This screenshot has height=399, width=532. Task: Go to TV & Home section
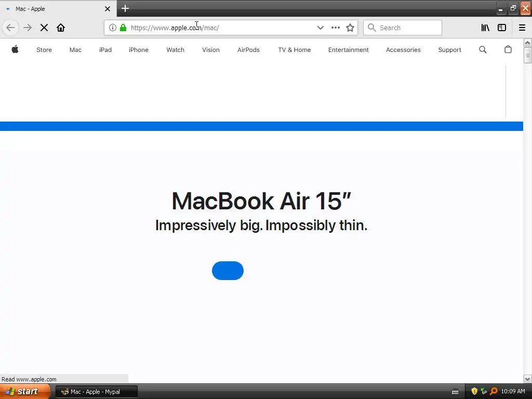[x=295, y=50]
